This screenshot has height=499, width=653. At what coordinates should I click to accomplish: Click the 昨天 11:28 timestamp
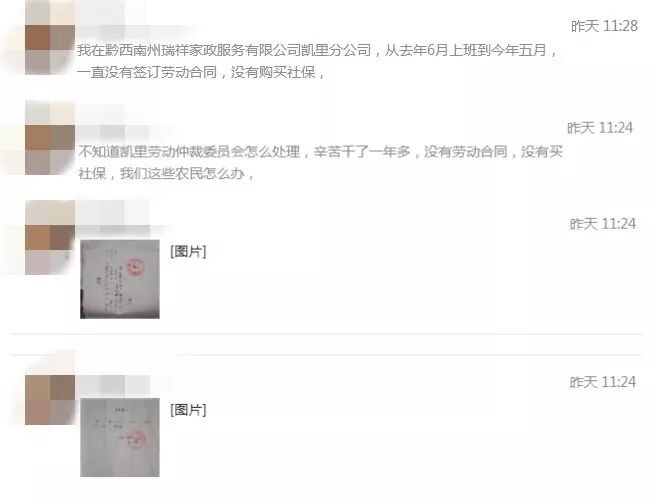tap(604, 26)
